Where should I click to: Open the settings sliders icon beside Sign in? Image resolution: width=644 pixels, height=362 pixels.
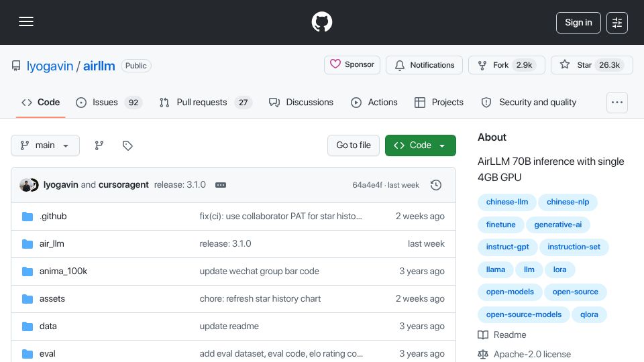617,23
